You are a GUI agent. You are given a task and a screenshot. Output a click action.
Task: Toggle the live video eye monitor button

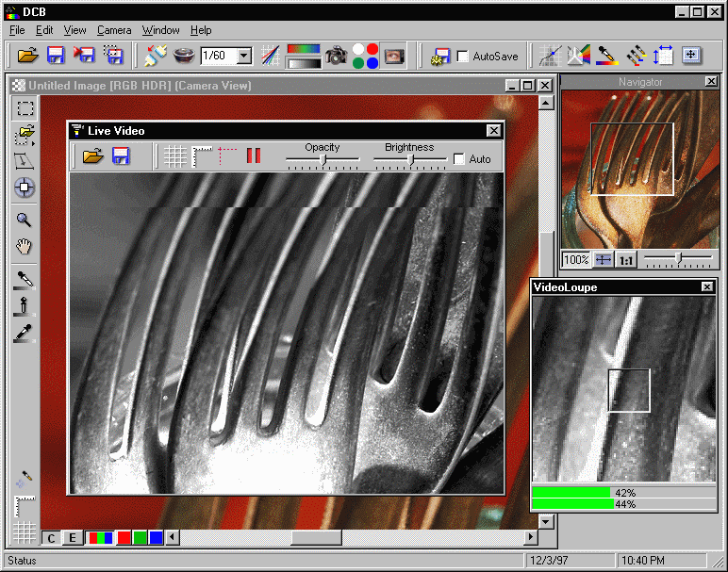point(394,56)
